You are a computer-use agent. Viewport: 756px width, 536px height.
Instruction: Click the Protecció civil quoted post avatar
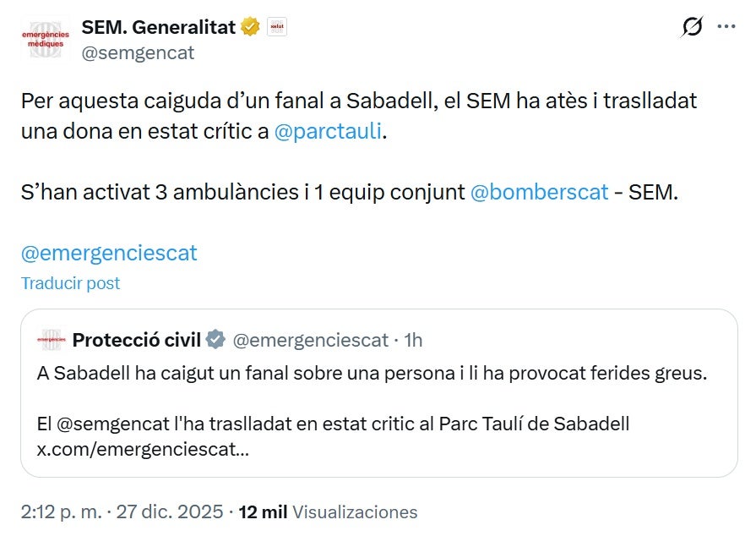coord(52,340)
